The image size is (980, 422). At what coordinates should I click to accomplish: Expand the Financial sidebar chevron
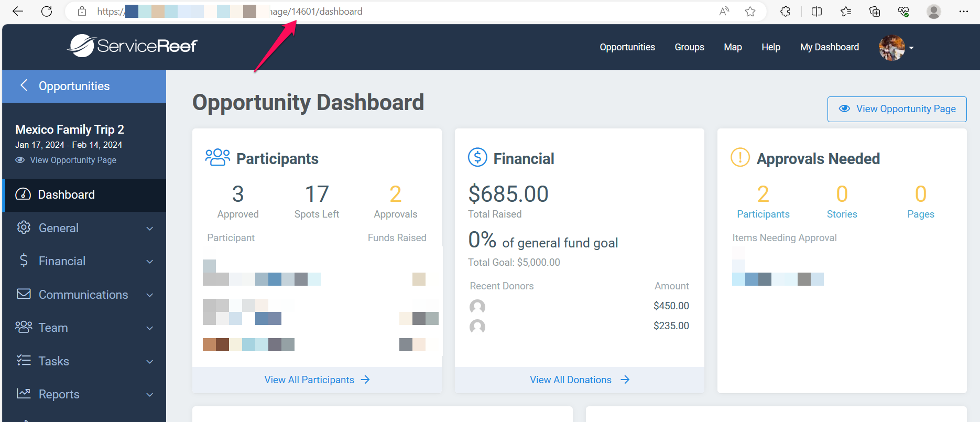pos(150,262)
